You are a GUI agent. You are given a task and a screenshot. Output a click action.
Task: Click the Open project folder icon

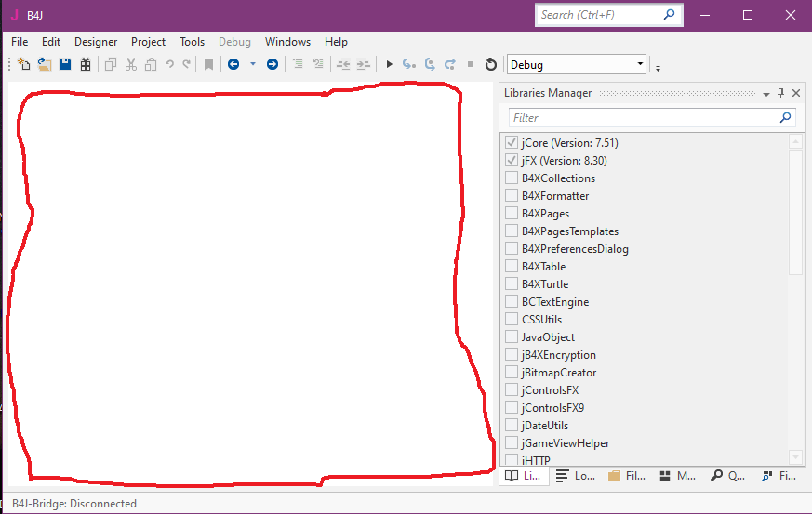(45, 64)
